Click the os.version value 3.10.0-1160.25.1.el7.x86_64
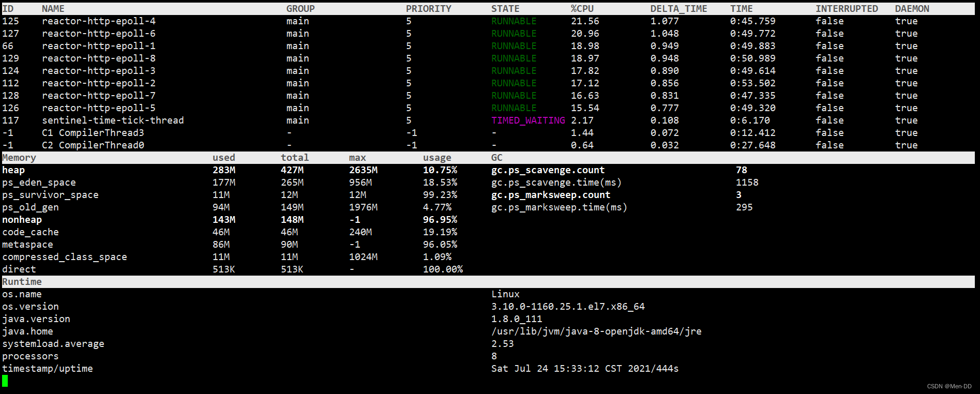The image size is (980, 394). (x=568, y=307)
